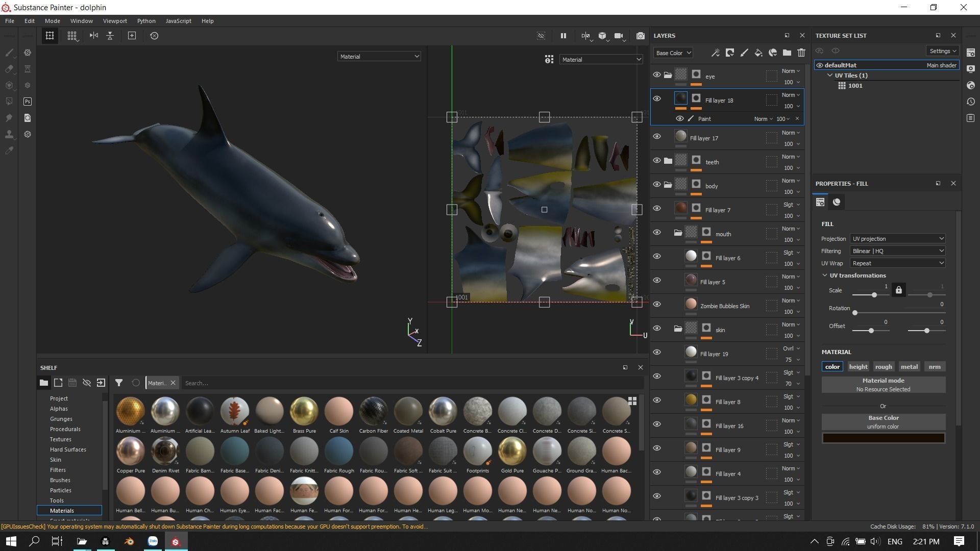The image size is (980, 551).
Task: Open the Filtering dropdown
Action: tap(897, 251)
